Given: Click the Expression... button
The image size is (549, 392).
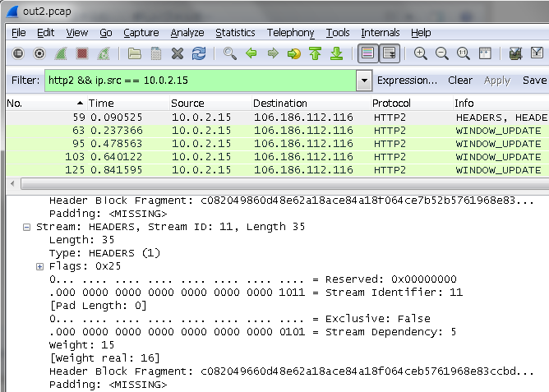Looking at the screenshot, I should click(407, 81).
